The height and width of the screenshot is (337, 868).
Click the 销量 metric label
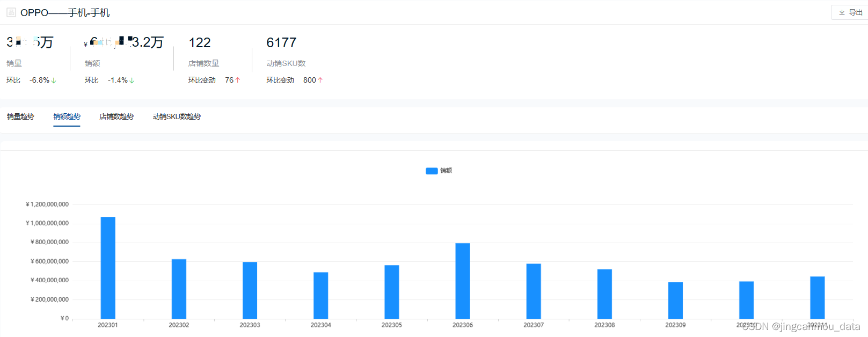14,63
